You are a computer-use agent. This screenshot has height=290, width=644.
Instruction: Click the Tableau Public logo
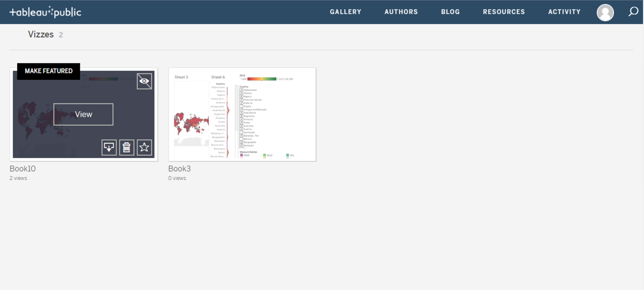click(x=45, y=12)
